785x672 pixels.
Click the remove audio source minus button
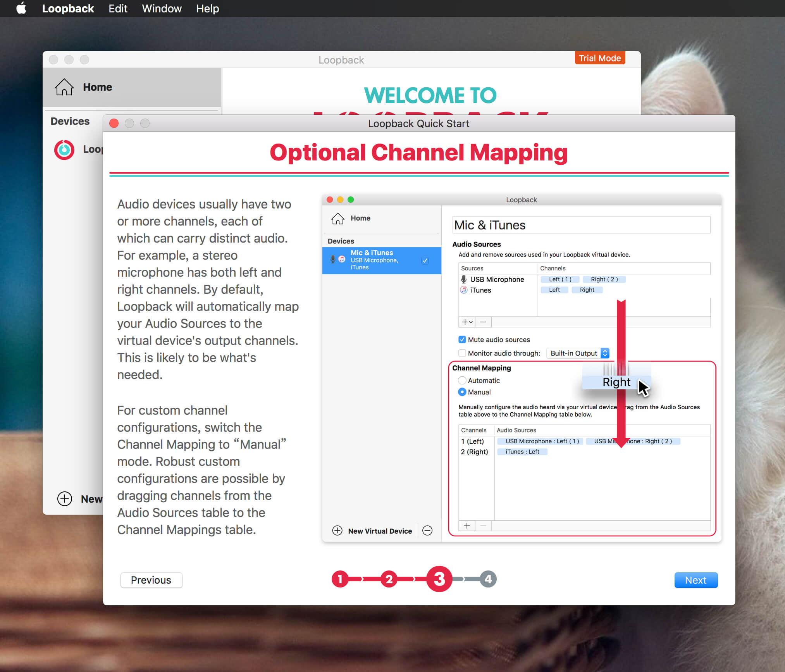coord(483,322)
